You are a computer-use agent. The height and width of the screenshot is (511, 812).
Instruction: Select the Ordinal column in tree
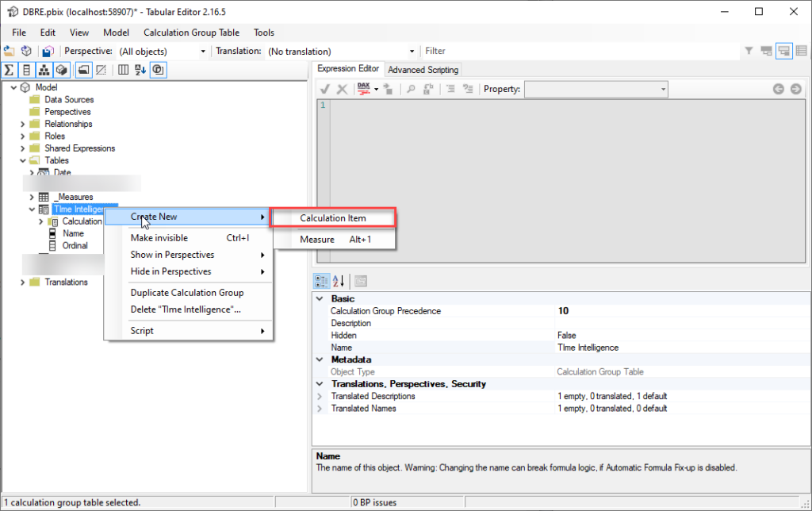(75, 246)
